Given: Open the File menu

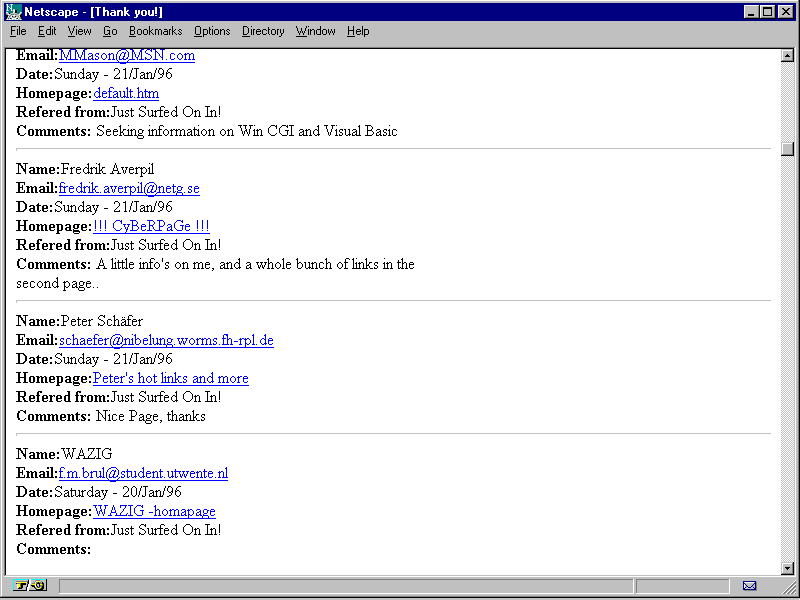Looking at the screenshot, I should [x=18, y=31].
